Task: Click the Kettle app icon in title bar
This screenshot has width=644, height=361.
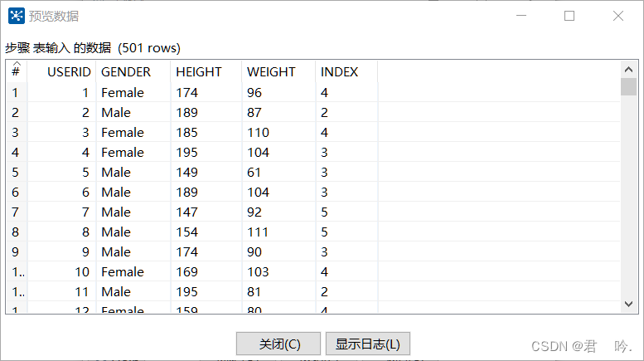Action: coord(17,16)
